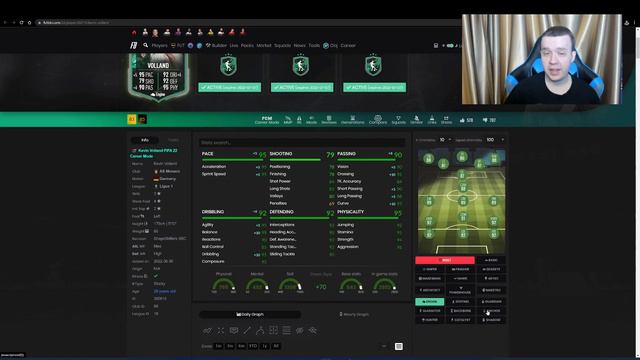
Task: Switch to the Info tab
Action: pyautogui.click(x=145, y=140)
